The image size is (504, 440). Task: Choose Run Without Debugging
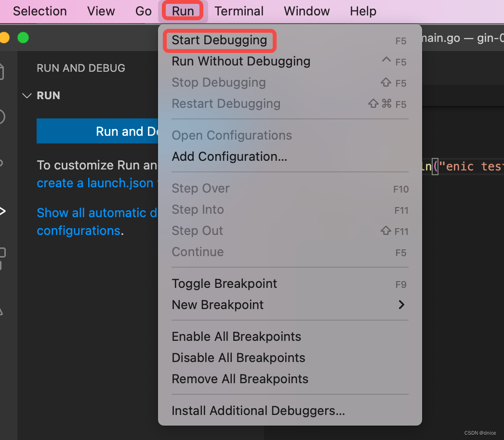[x=241, y=62]
